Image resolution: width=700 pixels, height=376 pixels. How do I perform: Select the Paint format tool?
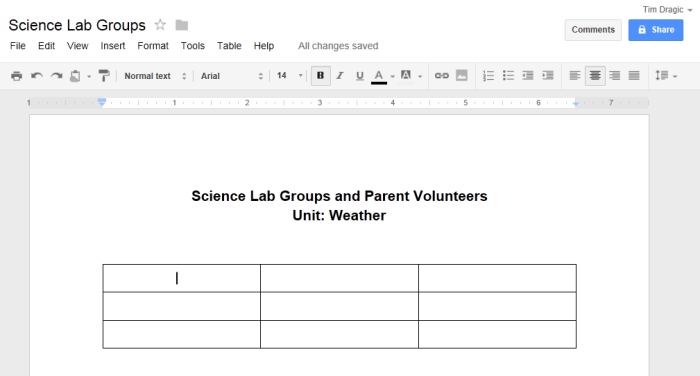[104, 76]
